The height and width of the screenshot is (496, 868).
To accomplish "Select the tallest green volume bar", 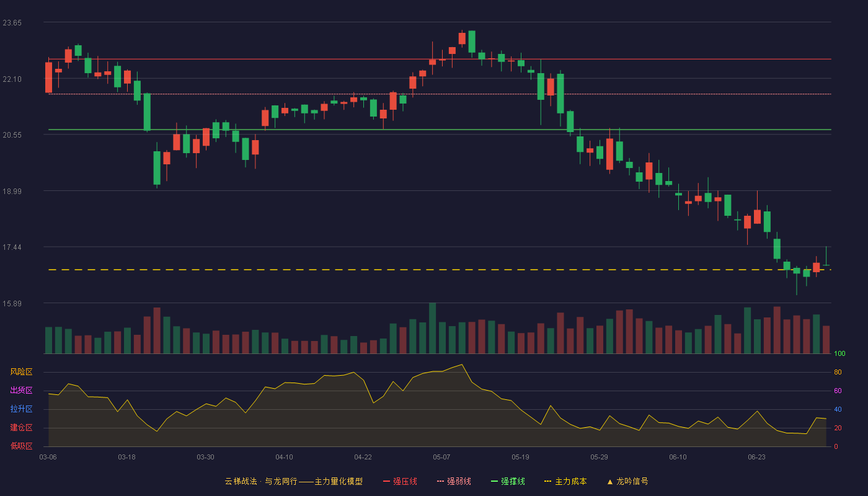I will [432, 329].
